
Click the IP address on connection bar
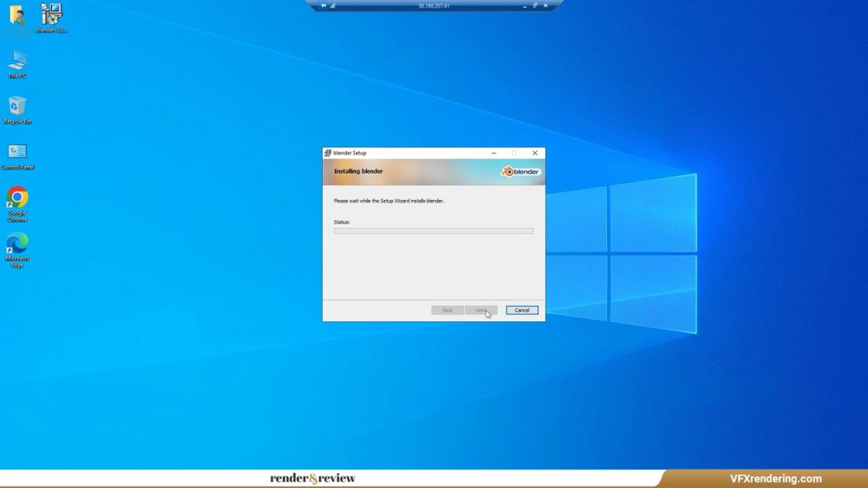[434, 6]
